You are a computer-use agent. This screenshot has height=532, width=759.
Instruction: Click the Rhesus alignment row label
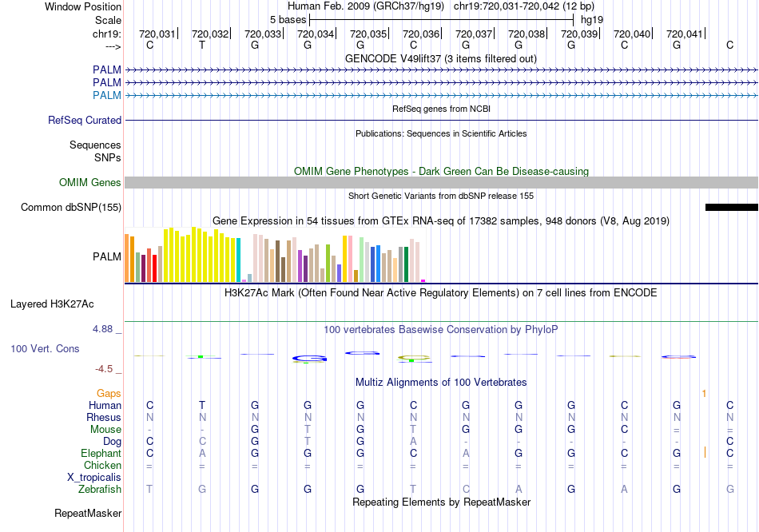104,417
